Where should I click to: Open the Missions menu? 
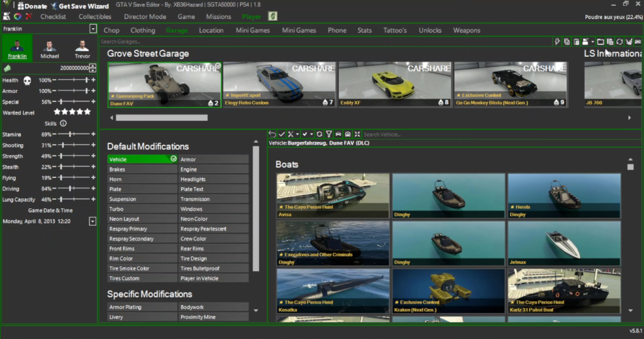pos(218,16)
